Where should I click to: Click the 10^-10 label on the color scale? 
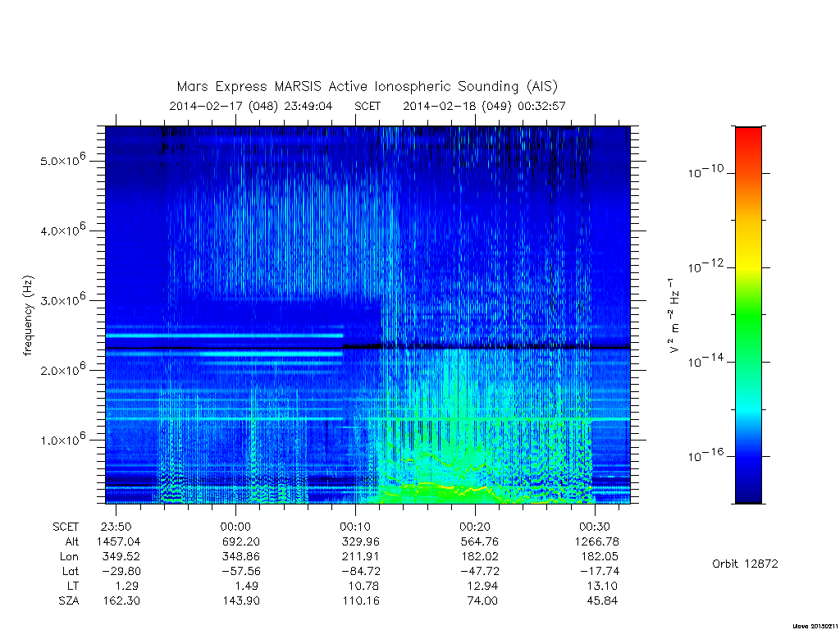(706, 172)
